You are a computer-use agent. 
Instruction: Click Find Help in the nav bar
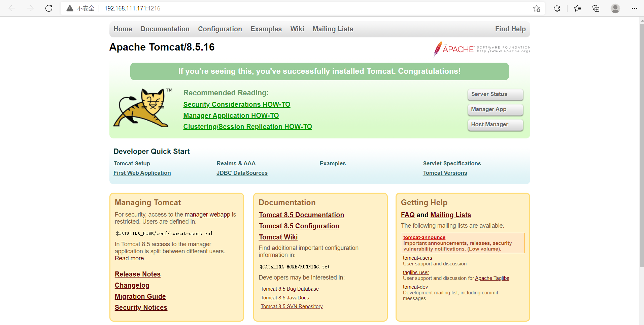pos(510,29)
